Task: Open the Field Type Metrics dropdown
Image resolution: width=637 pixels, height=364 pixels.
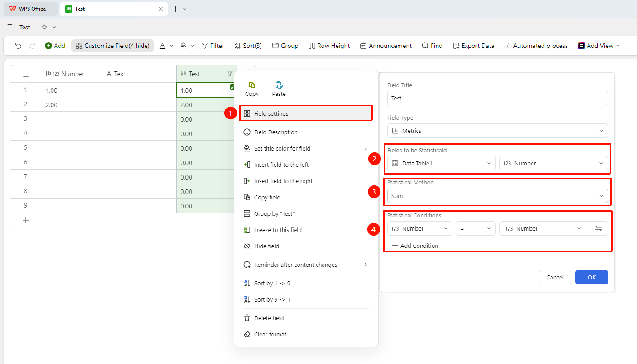Action: click(497, 131)
